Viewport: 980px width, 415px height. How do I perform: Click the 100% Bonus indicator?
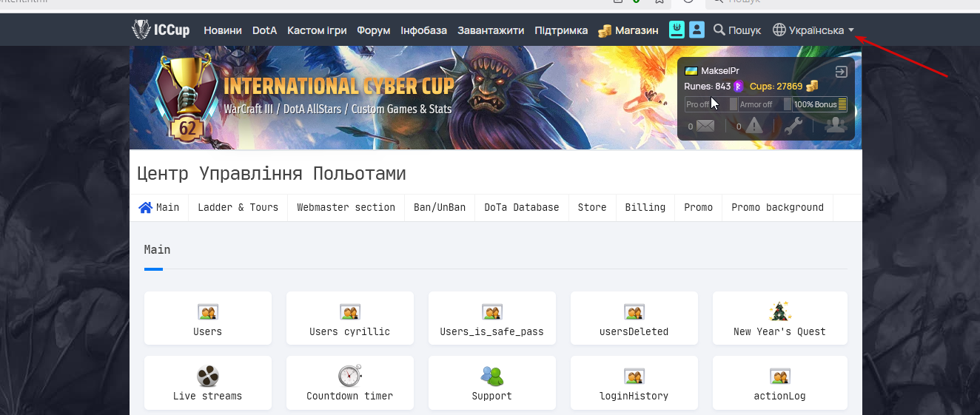820,104
